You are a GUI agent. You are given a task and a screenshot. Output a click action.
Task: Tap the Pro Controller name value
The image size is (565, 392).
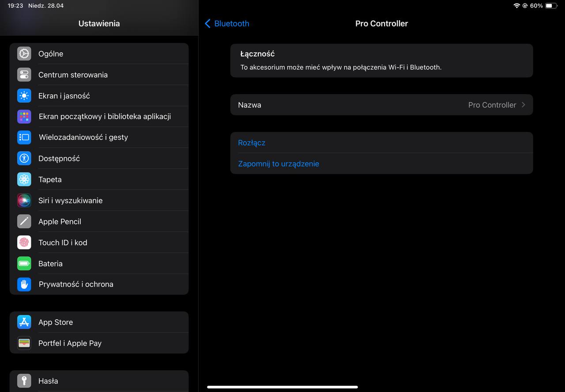click(x=492, y=105)
